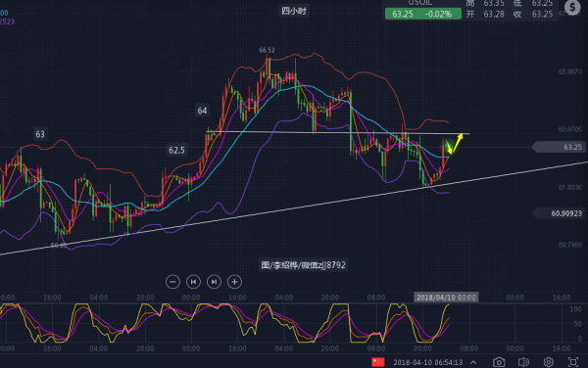588x368 pixels.
Task: Click the indicator scale value 50
Action: click(577, 324)
